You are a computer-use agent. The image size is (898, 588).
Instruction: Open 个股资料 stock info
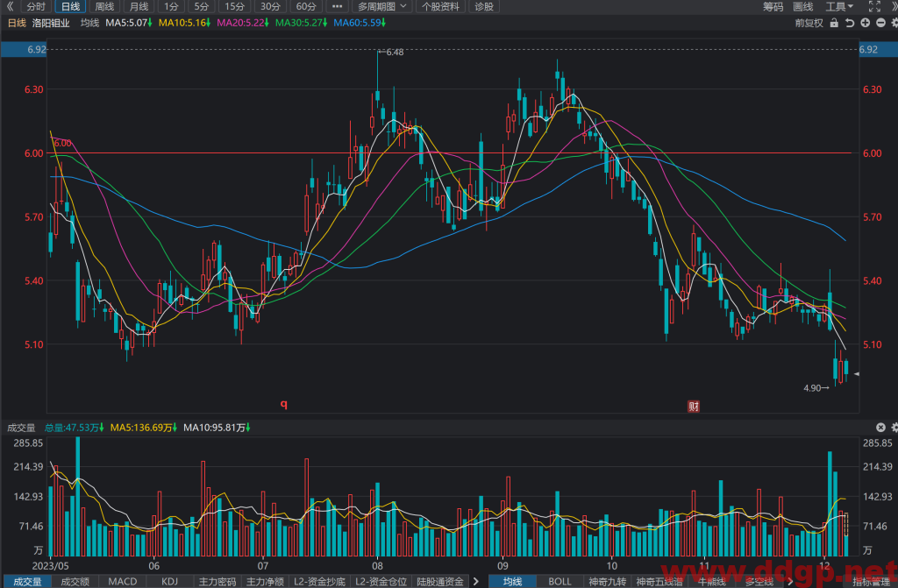[440, 6]
